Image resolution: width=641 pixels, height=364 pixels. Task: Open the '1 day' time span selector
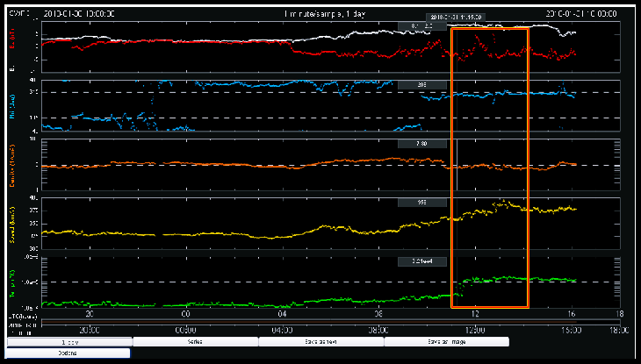coord(68,342)
